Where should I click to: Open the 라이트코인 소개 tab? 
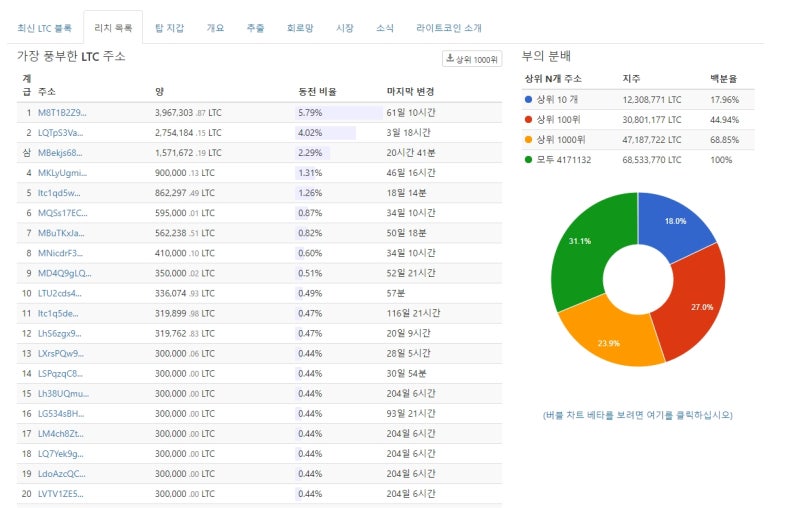click(449, 28)
